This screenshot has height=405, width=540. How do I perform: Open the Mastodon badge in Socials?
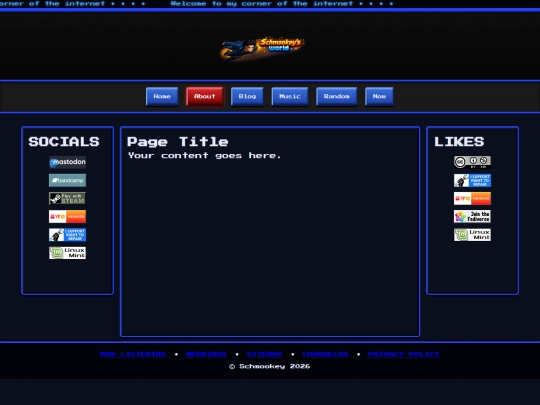(68, 162)
